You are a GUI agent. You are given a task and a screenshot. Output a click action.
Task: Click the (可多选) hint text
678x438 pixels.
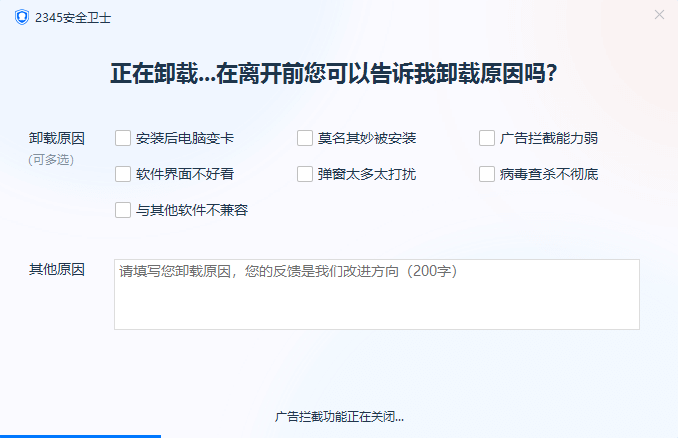(51, 159)
